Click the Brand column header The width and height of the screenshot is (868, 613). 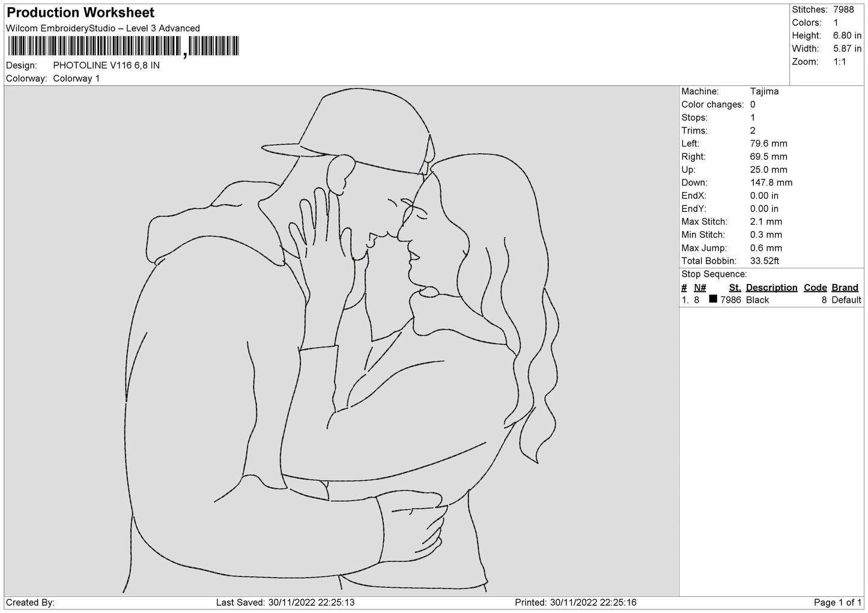pos(845,288)
